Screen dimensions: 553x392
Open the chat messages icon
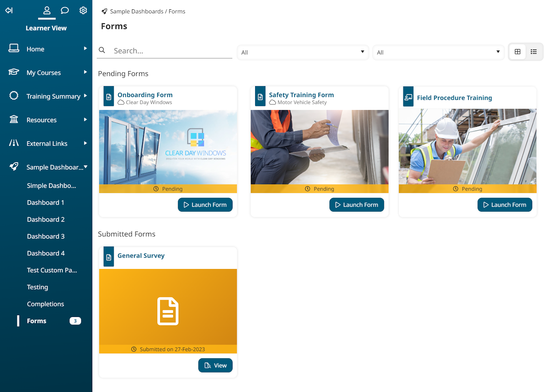[65, 10]
